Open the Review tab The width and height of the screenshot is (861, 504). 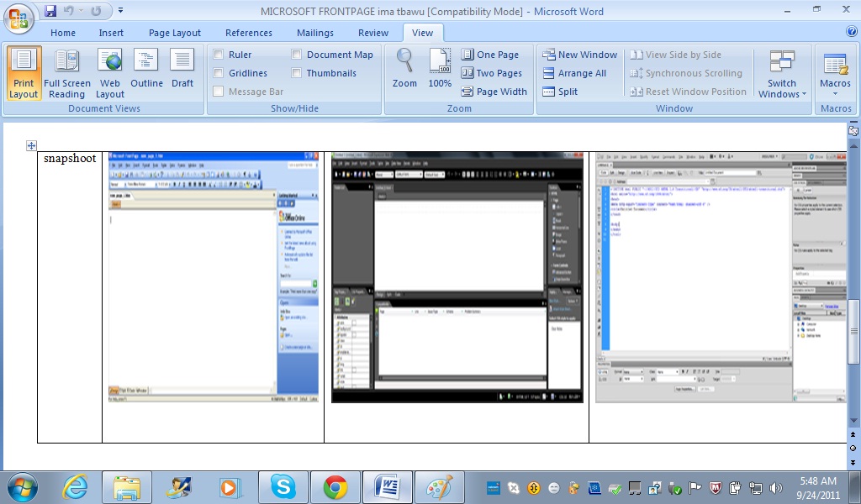coord(373,33)
